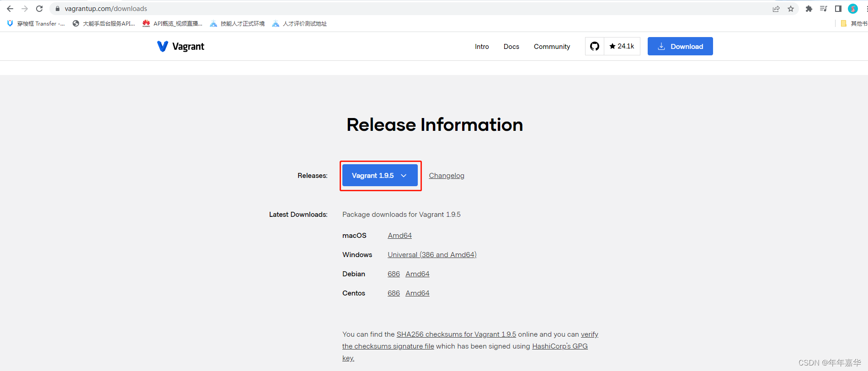Image resolution: width=868 pixels, height=371 pixels.
Task: Open SHA256 checksums for Vagrant 1.9.5 link
Action: click(456, 334)
